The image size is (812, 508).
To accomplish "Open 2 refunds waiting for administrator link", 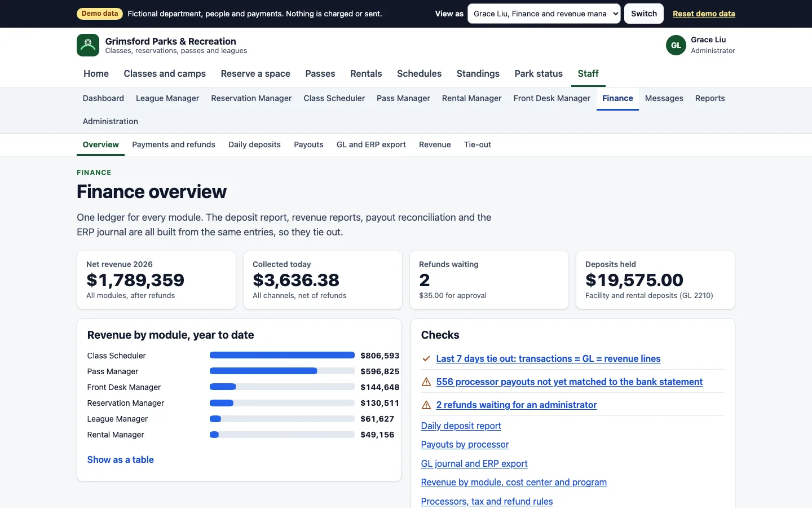I will (x=517, y=405).
